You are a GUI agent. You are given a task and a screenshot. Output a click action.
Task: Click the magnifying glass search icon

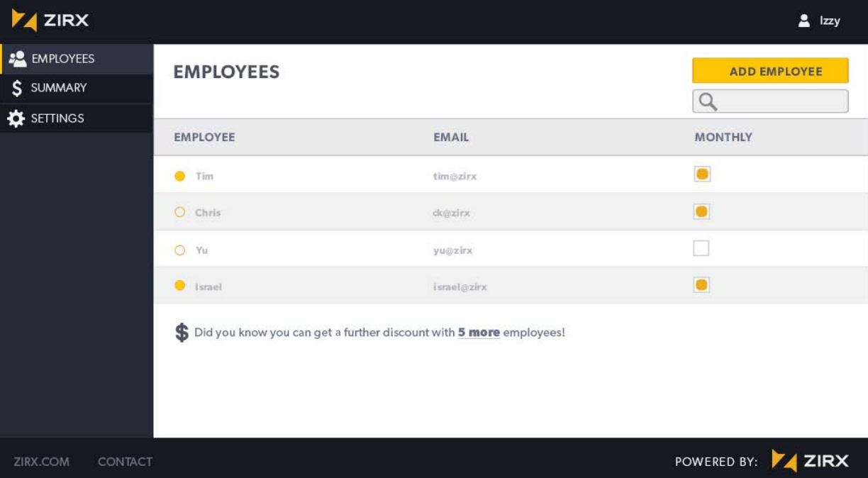pyautogui.click(x=708, y=102)
